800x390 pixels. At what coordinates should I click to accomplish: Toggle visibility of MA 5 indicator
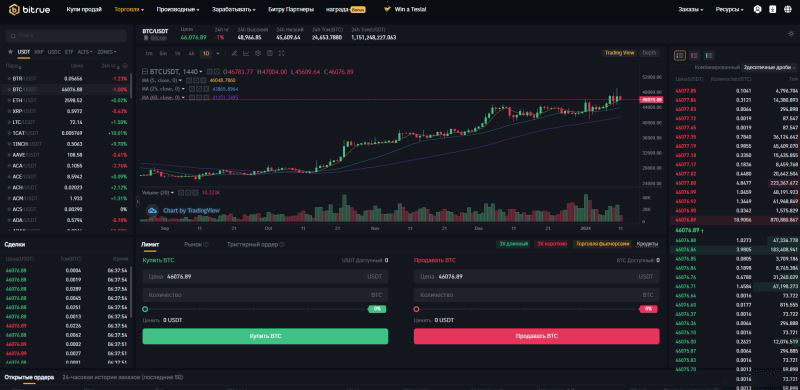pyautogui.click(x=188, y=81)
